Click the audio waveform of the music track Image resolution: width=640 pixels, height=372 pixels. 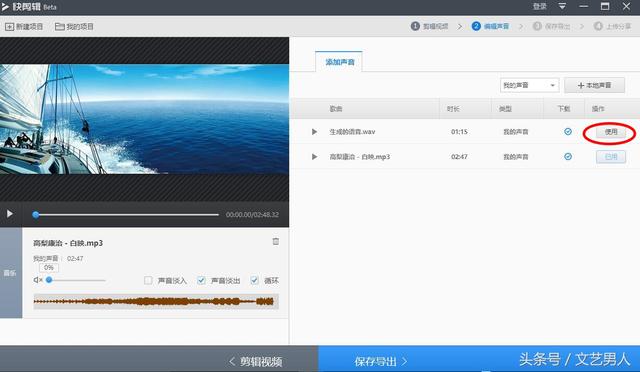coord(156,302)
